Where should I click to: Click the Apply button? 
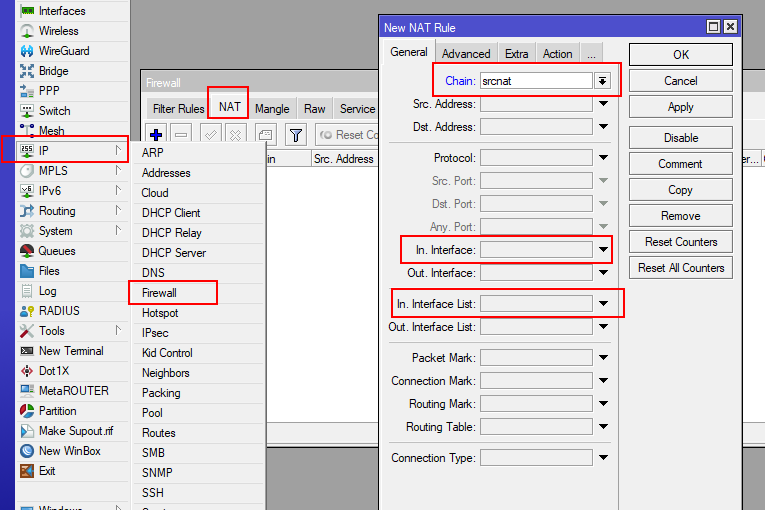tap(680, 107)
